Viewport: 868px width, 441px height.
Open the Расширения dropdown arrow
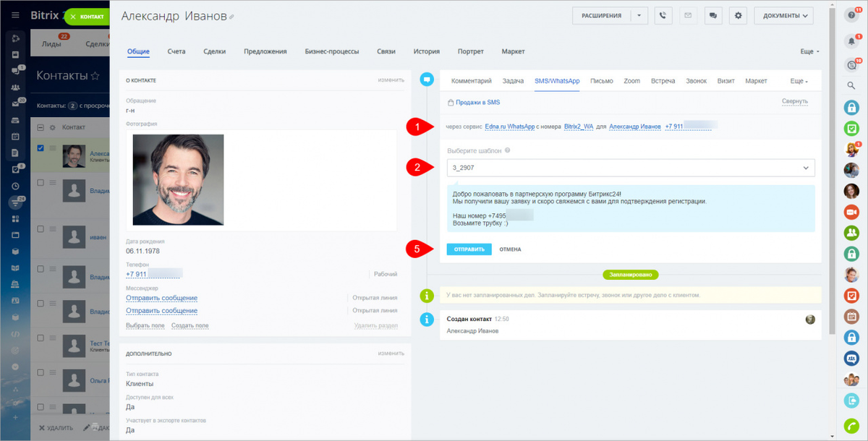click(639, 16)
